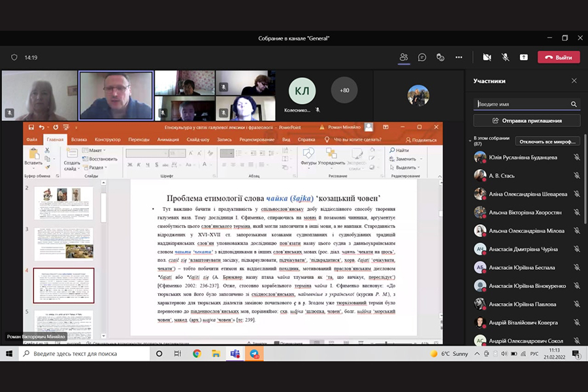The width and height of the screenshot is (588, 392).
Task: Click the +80 more participants bubble
Action: pyautogui.click(x=344, y=90)
